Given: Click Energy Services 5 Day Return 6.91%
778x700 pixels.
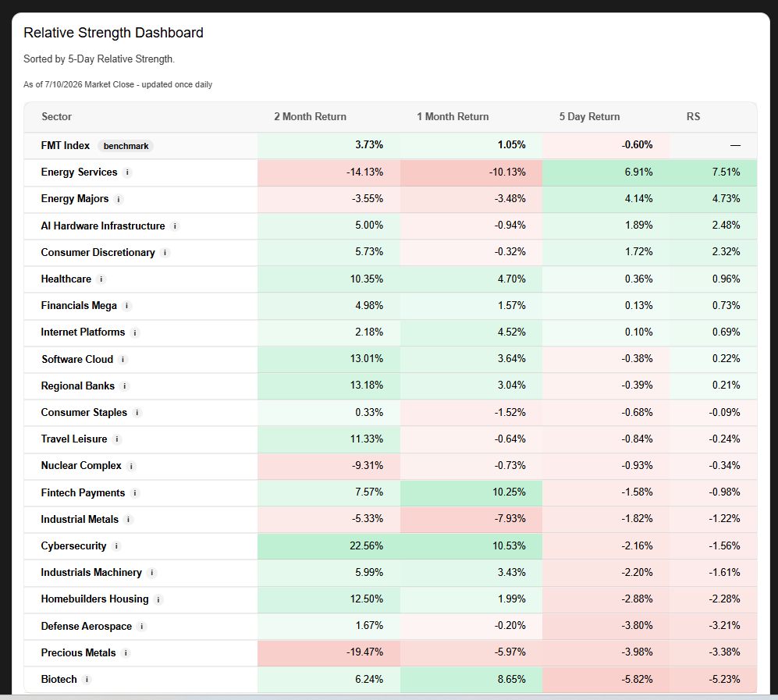Looking at the screenshot, I should point(638,172).
